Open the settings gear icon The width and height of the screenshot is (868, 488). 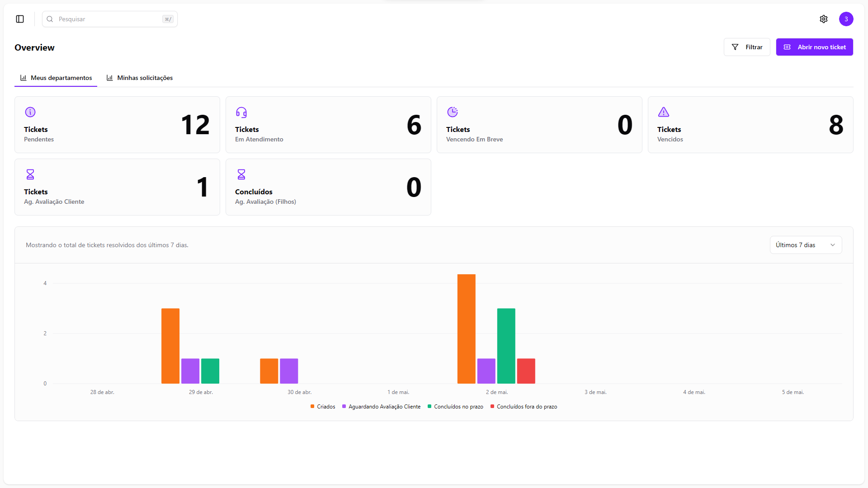click(x=823, y=19)
